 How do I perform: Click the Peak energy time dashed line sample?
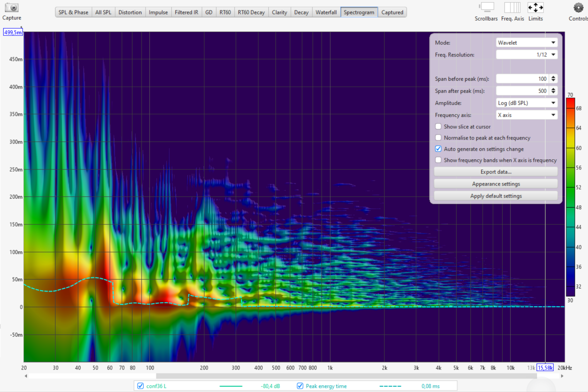click(390, 386)
